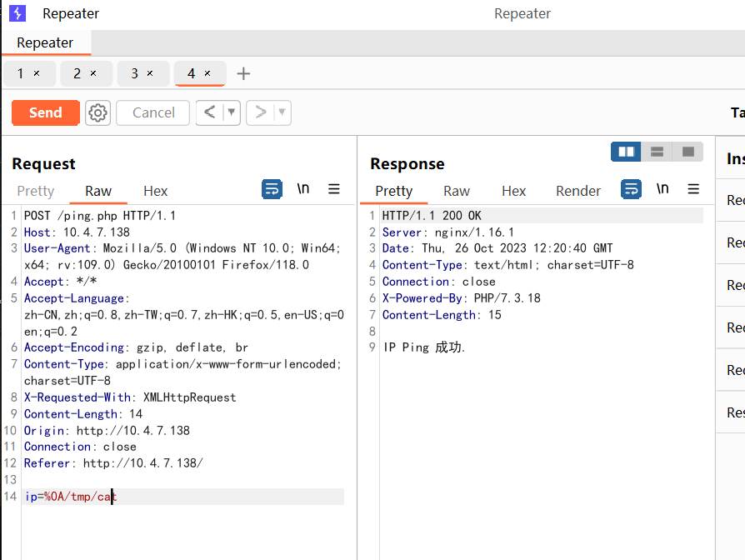Go forward to next request arrow
The height and width of the screenshot is (560, 745).
pos(260,112)
